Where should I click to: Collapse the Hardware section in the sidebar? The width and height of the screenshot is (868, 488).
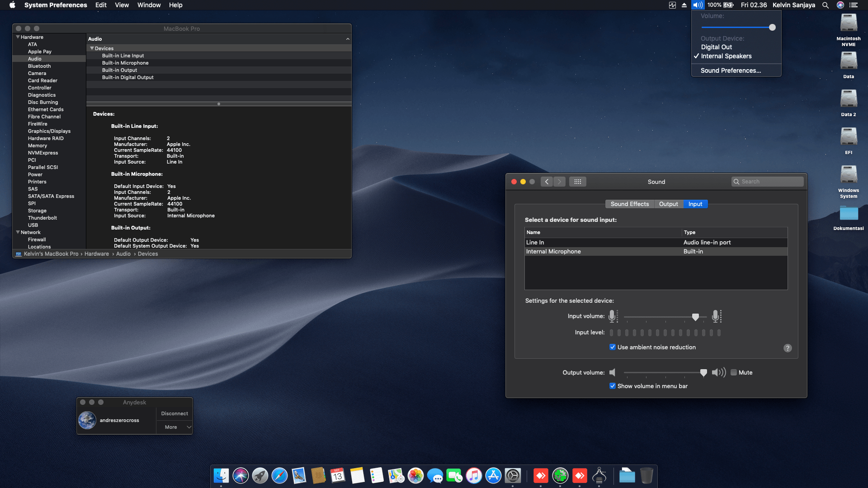(18, 37)
